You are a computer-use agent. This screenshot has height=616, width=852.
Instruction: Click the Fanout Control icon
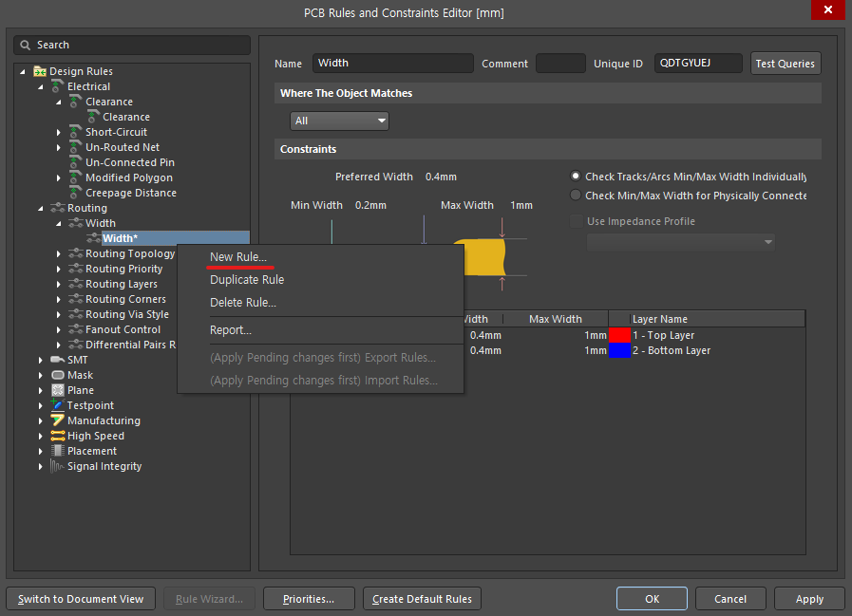click(x=76, y=329)
